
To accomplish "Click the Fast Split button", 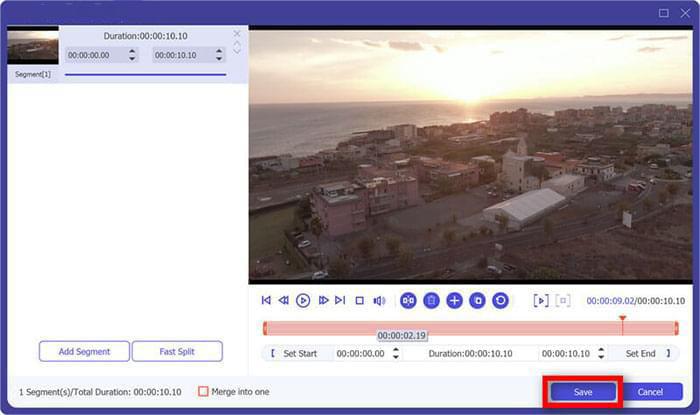I will pos(177,352).
